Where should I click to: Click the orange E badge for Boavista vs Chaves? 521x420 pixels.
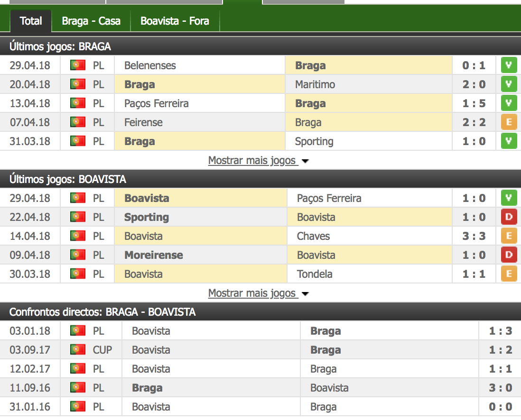[x=509, y=236]
